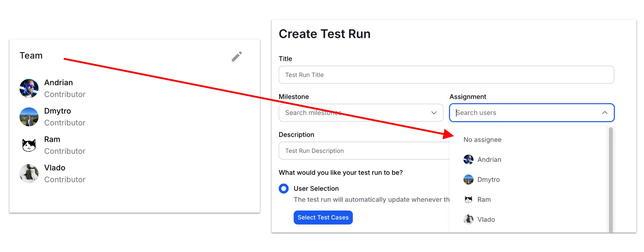The width and height of the screenshot is (644, 252).
Task: Click the Milestone dropdown chevron arrow
Action: point(434,113)
